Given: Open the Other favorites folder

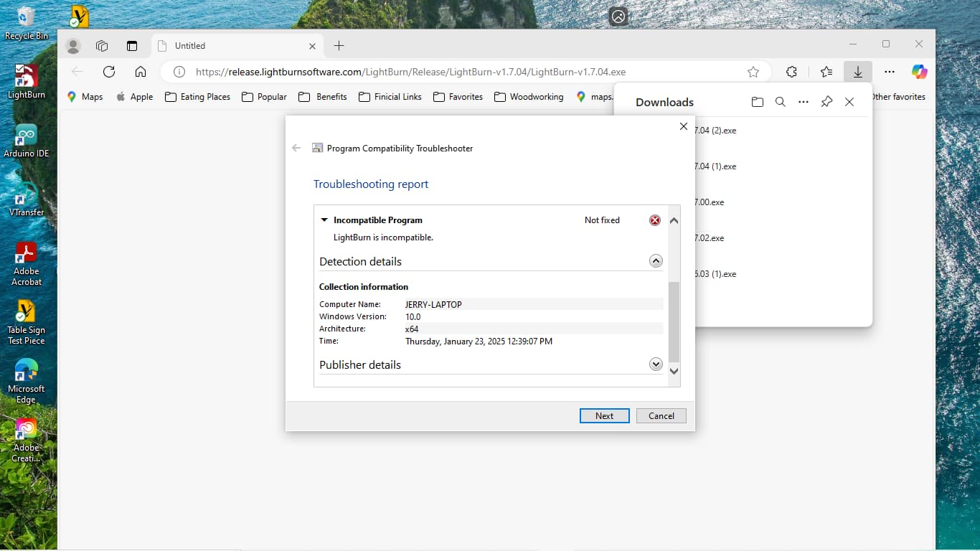Looking at the screenshot, I should click(x=899, y=97).
